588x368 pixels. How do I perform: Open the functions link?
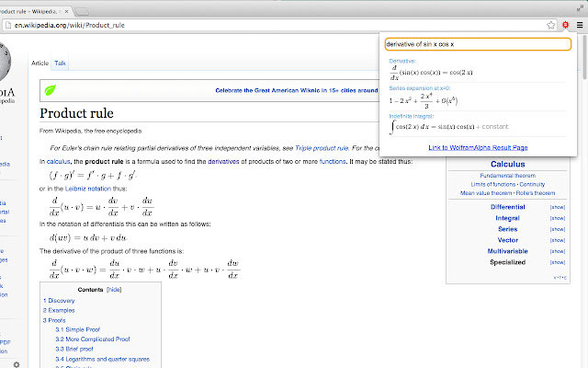point(333,162)
